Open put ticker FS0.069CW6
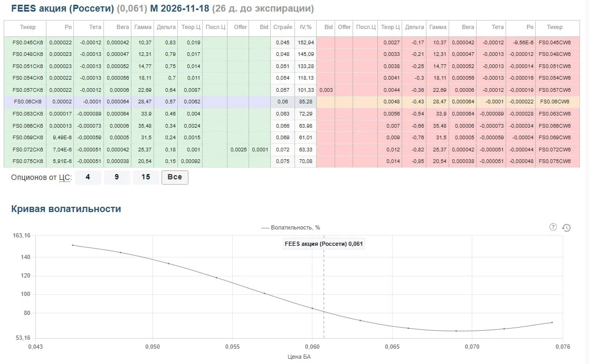 point(555,137)
